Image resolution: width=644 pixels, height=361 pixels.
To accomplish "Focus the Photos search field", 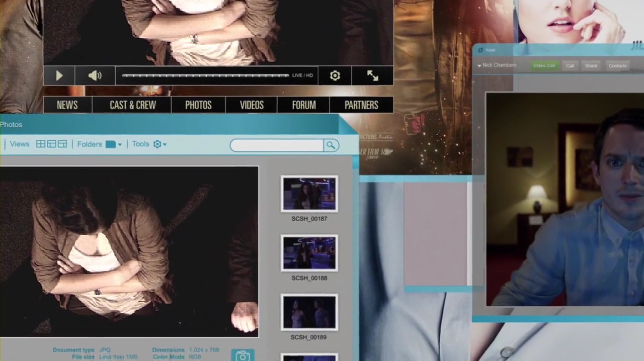I will coord(277,145).
